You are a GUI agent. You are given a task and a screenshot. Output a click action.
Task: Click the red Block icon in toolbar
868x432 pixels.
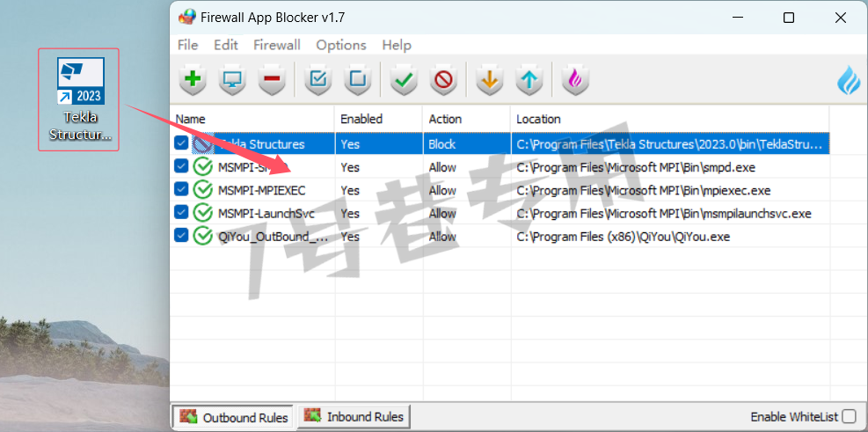coord(443,79)
